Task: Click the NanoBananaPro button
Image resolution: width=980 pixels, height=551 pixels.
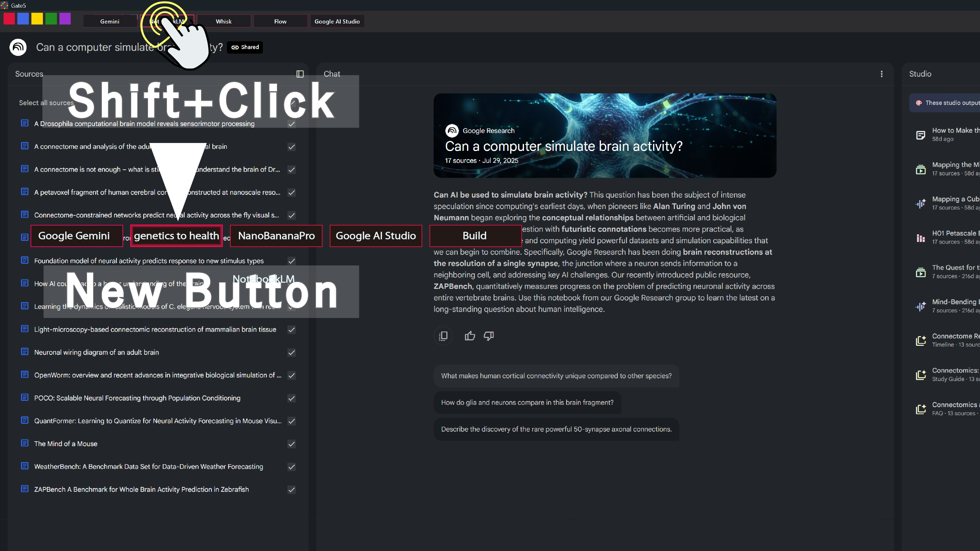Action: tap(276, 236)
